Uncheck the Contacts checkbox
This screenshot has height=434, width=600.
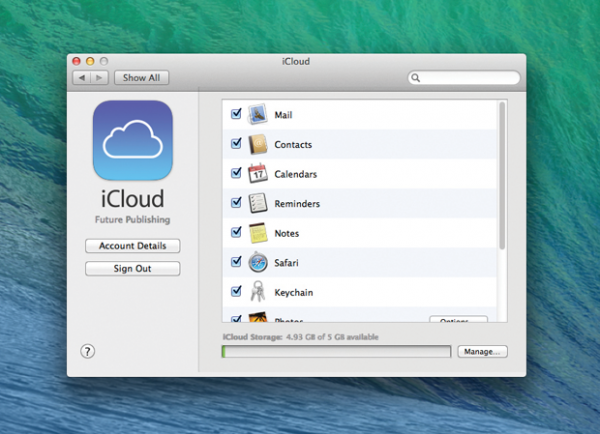[236, 143]
